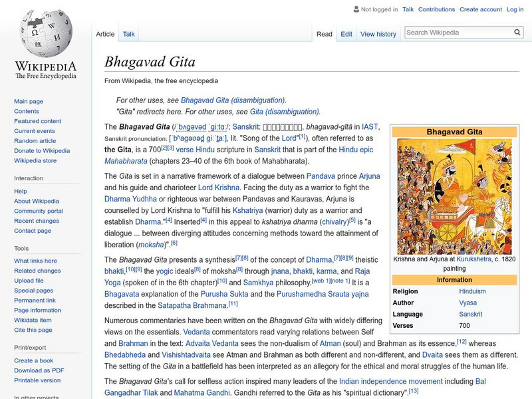Open Current events link
The height and width of the screenshot is (399, 532).
[35, 130]
